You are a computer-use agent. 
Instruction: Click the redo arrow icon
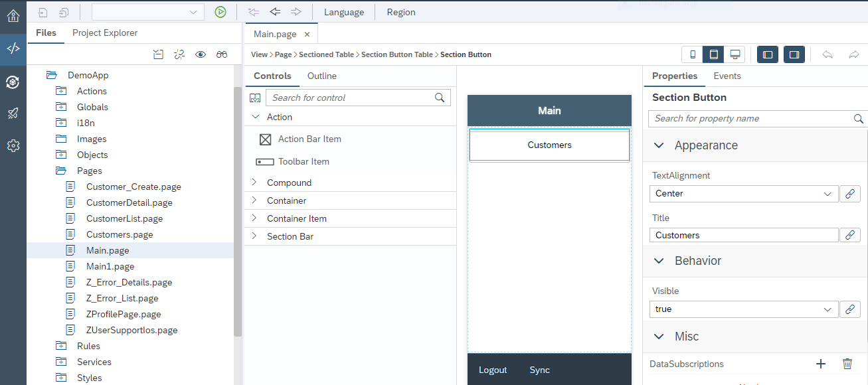click(855, 54)
